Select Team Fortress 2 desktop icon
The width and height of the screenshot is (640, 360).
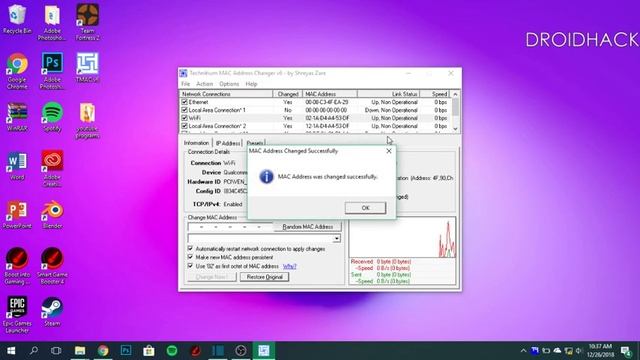pyautogui.click(x=87, y=22)
